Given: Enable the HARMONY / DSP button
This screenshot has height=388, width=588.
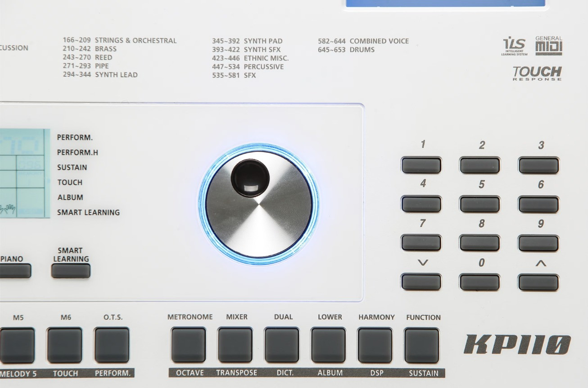Looking at the screenshot, I should 375,345.
